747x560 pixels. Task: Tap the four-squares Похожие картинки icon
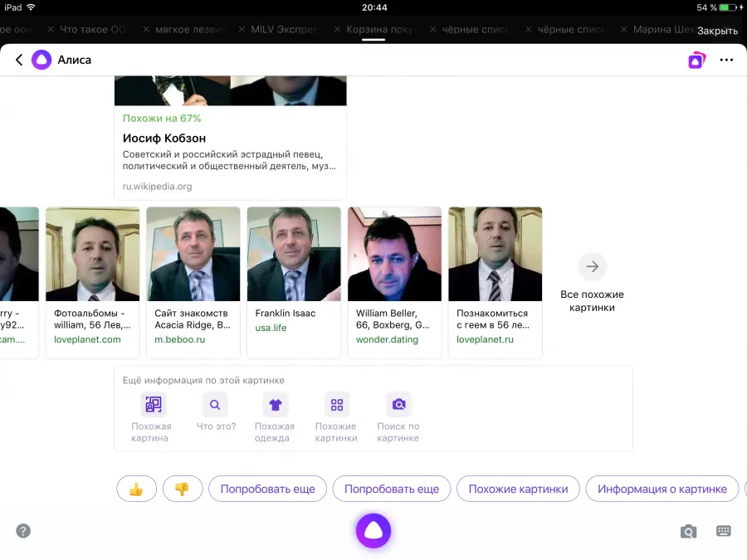(x=337, y=404)
